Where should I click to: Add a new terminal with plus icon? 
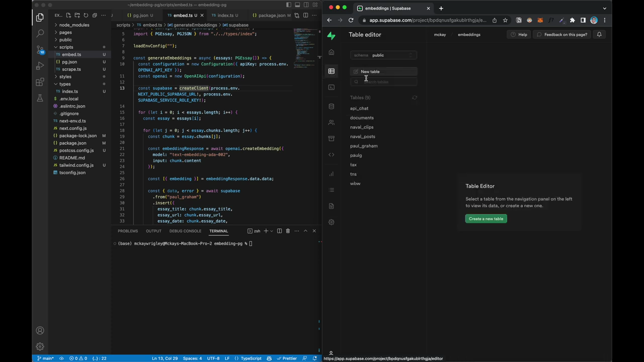click(266, 231)
